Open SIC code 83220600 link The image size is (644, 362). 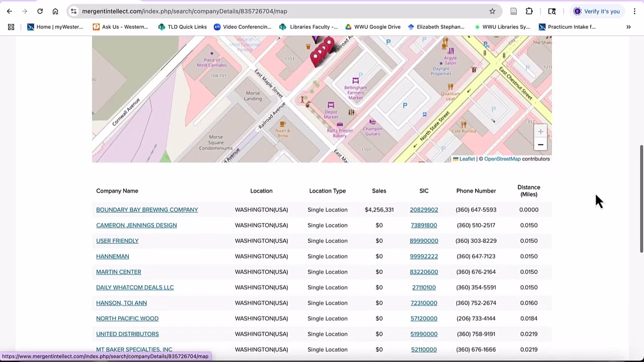[x=424, y=272]
